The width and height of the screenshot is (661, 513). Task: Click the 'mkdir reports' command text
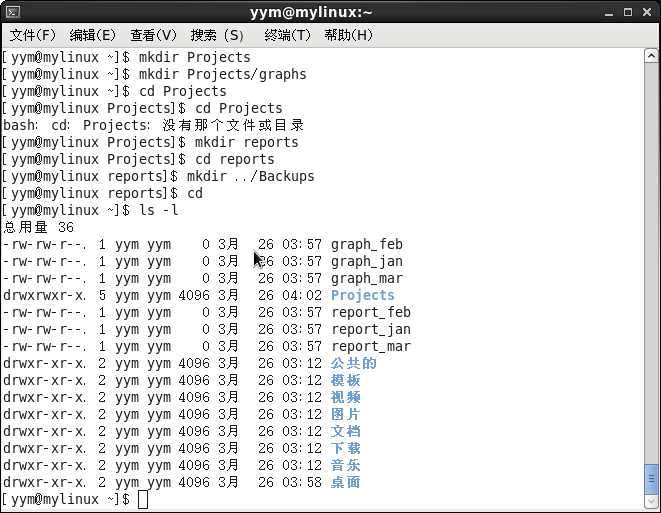pyautogui.click(x=246, y=142)
